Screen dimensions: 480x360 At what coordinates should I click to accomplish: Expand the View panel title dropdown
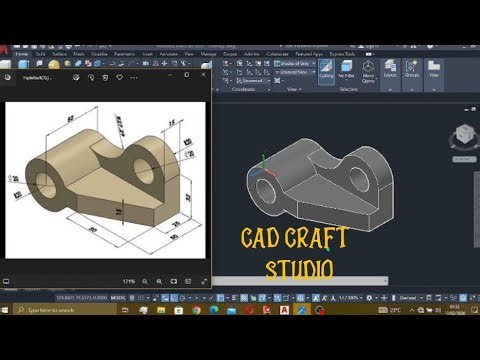[294, 89]
